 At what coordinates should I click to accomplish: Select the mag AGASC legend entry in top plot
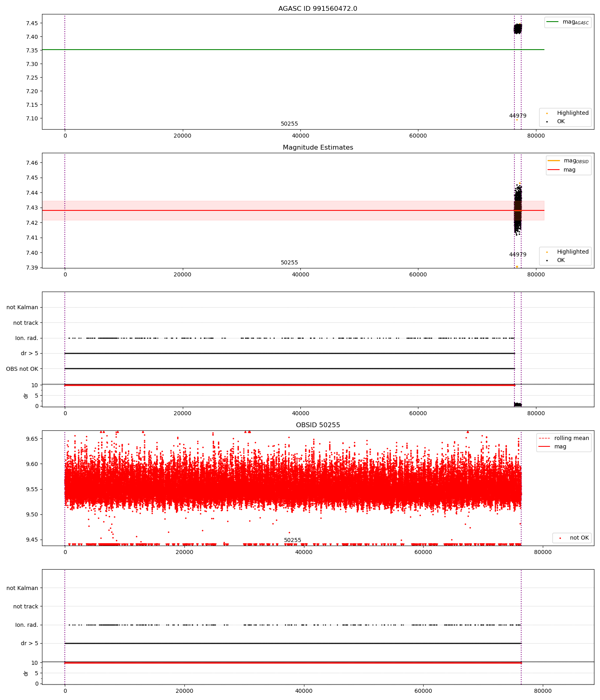click(x=568, y=22)
